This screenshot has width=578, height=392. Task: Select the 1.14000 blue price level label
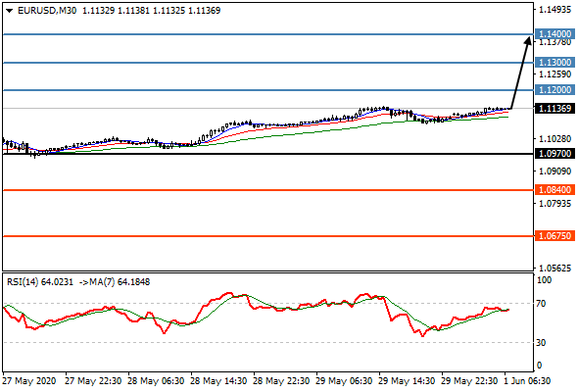point(554,34)
